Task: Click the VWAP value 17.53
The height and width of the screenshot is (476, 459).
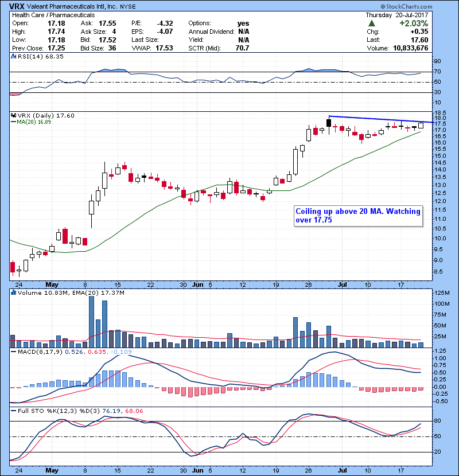Action: coord(164,48)
